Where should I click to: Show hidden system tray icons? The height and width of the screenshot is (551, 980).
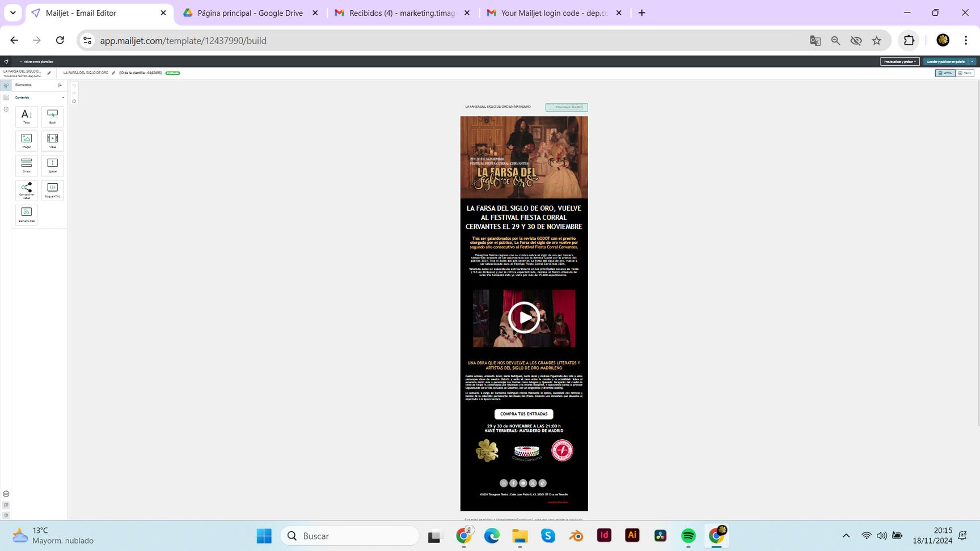(x=846, y=536)
